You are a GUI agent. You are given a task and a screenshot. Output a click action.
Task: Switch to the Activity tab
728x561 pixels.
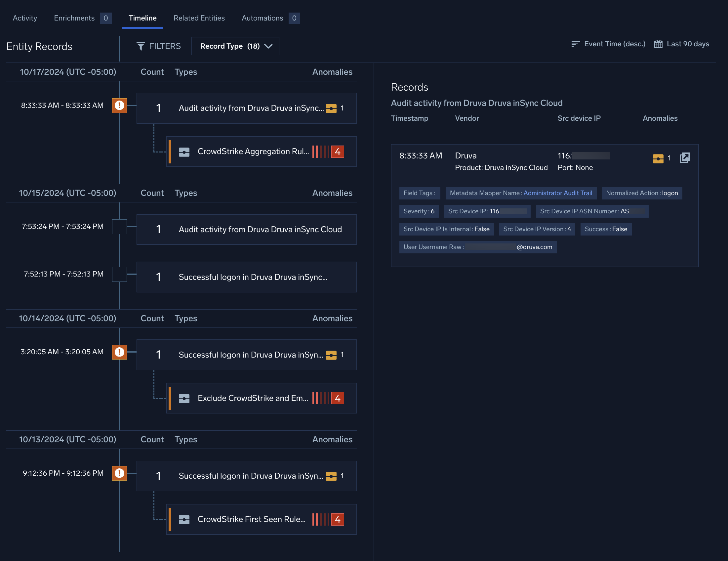25,18
